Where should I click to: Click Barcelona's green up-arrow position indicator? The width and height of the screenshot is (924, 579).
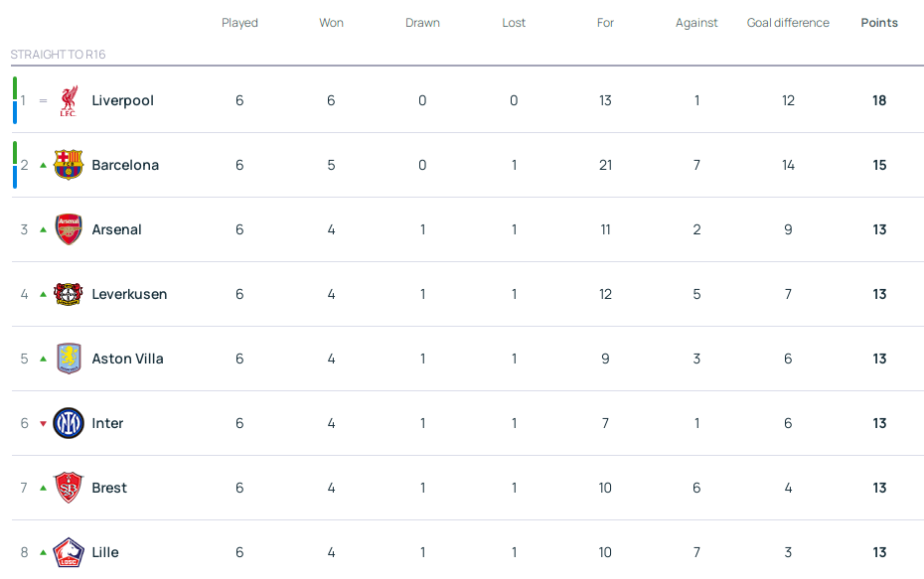coord(43,165)
